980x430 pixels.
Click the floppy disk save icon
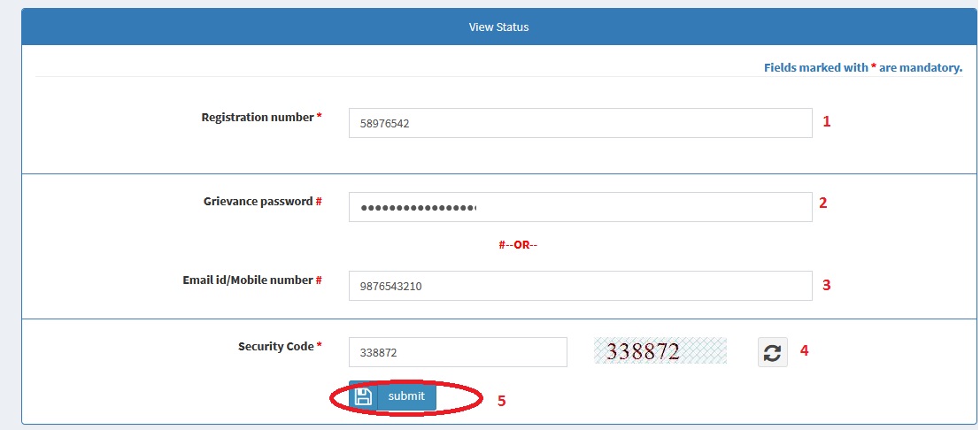[363, 396]
